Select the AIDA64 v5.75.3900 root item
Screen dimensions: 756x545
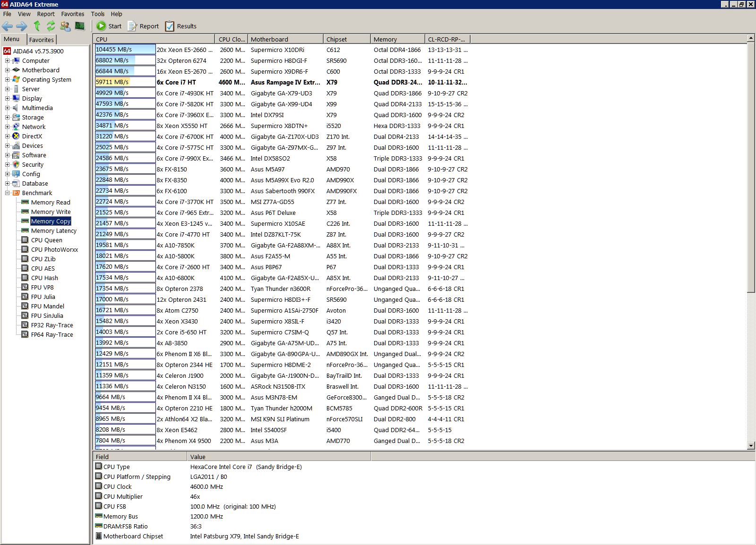point(38,51)
